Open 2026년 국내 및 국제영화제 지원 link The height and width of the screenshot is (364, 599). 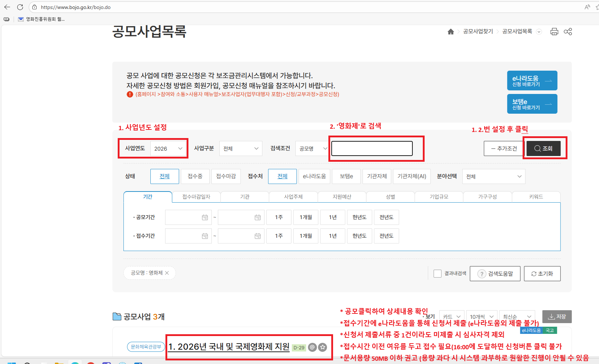229,347
